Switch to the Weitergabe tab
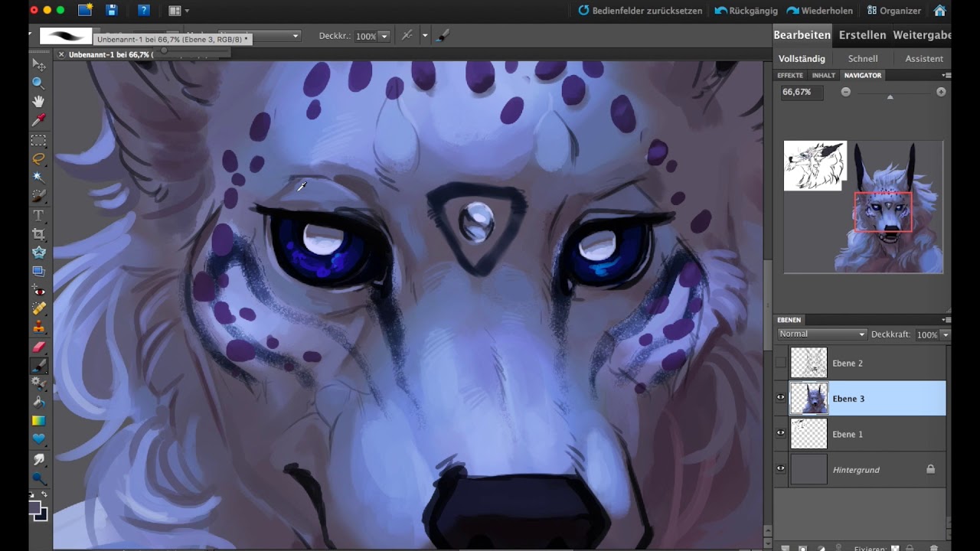 pyautogui.click(x=922, y=35)
